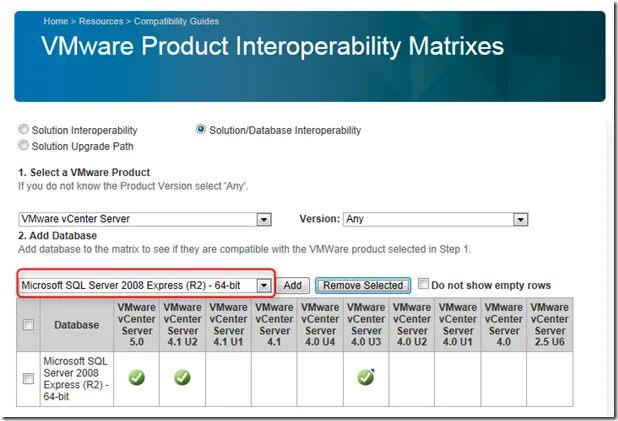618x421 pixels.
Task: Click the '2. Add Database' heading
Action: [x=58, y=236]
